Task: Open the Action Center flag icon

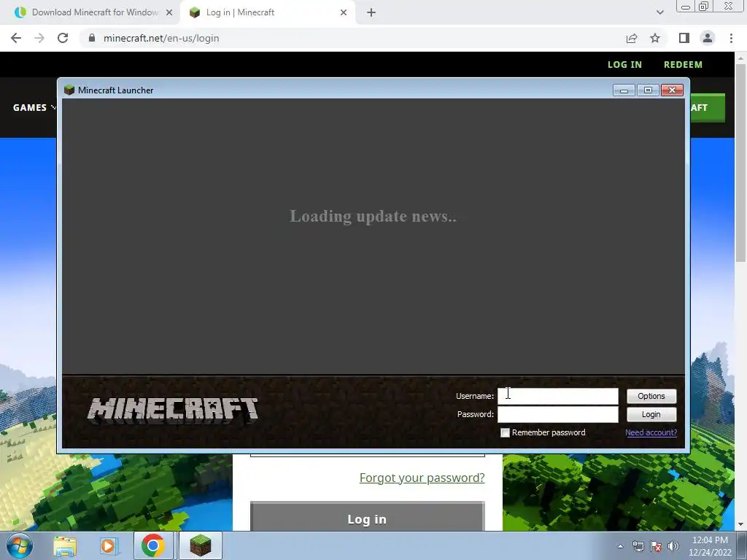Action: point(656,546)
